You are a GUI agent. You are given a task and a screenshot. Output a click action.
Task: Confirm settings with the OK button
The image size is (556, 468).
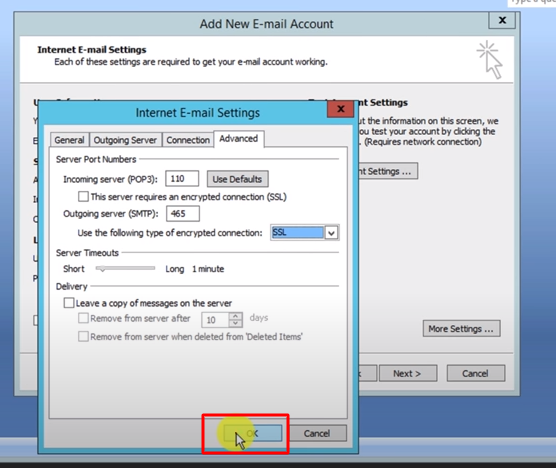point(252,433)
